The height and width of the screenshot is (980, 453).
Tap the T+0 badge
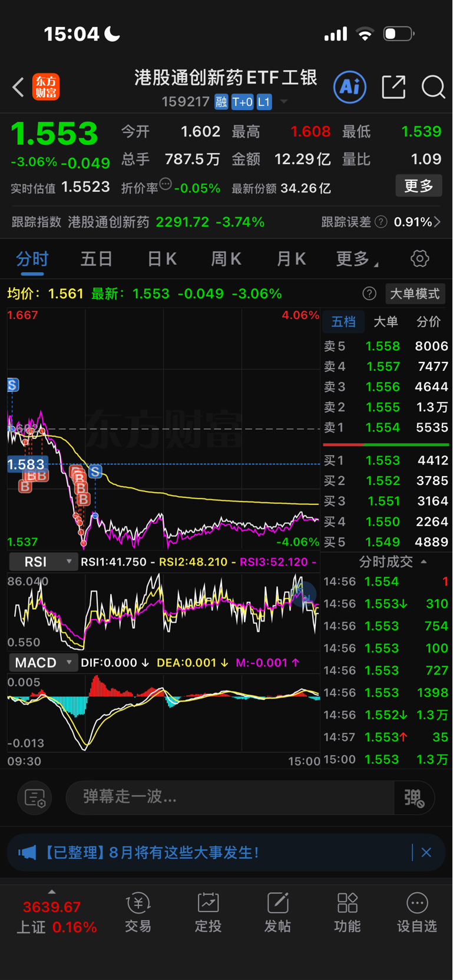click(242, 102)
